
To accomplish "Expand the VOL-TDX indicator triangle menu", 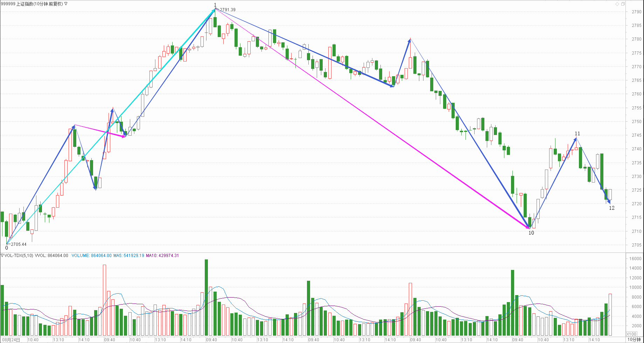I will [2, 256].
